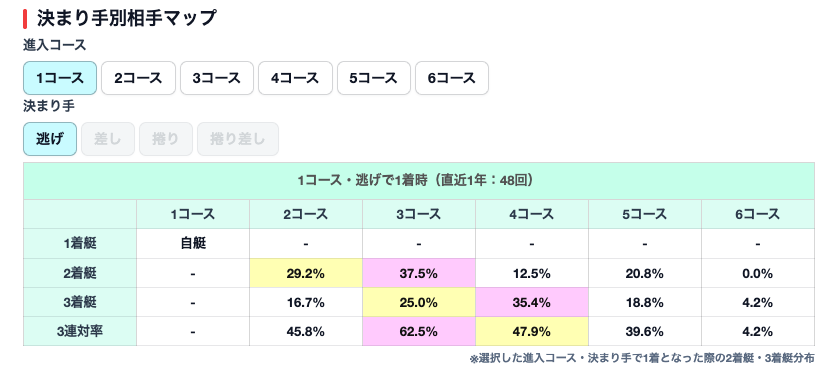The image size is (833, 379).
Task: Click the 決まり手別相手マップ section heading
Action: (126, 18)
